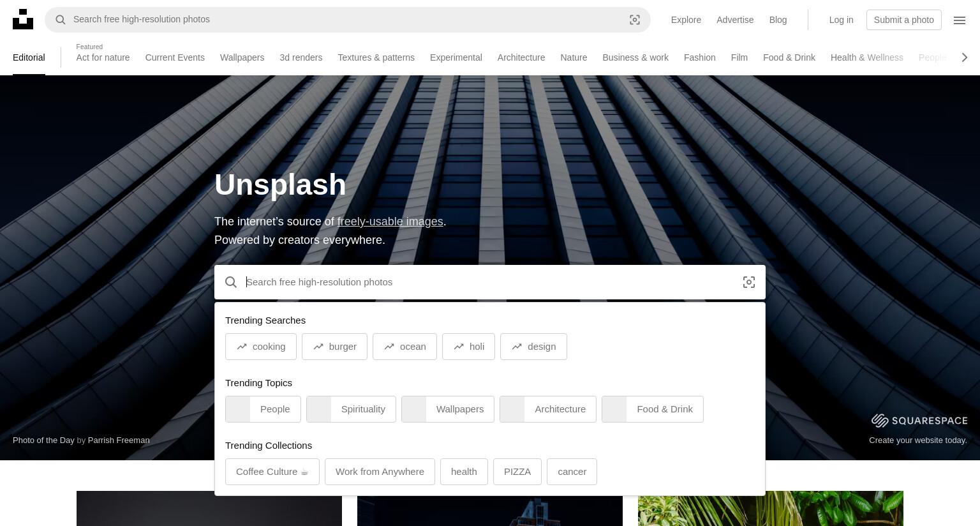Open the plant photo thumbnail
Image resolution: width=980 pixels, height=526 pixels.
point(771,508)
